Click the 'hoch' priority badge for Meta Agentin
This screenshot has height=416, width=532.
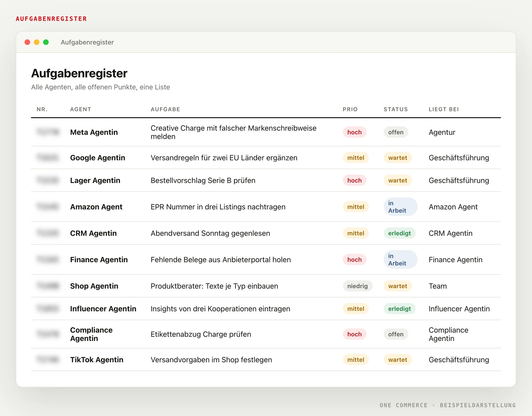point(355,132)
